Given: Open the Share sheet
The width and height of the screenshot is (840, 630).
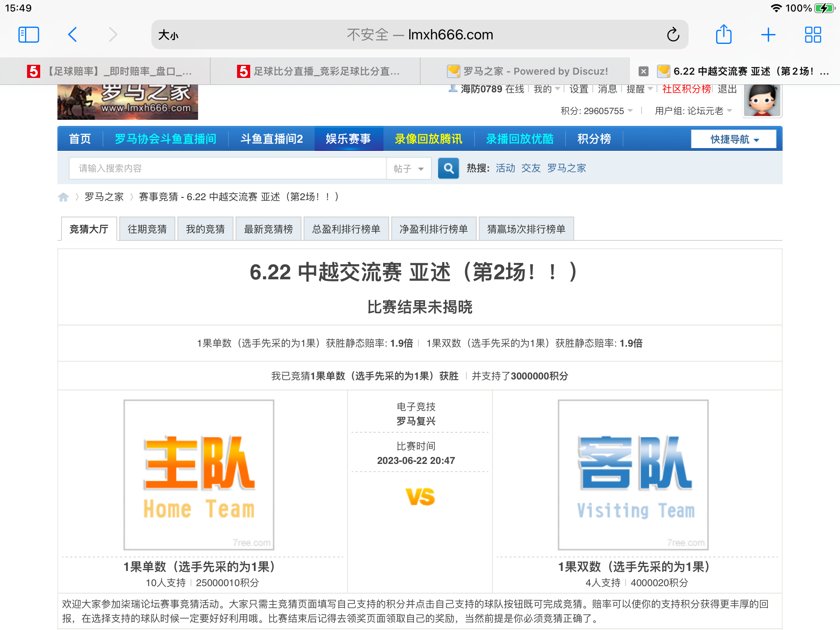Looking at the screenshot, I should point(724,34).
